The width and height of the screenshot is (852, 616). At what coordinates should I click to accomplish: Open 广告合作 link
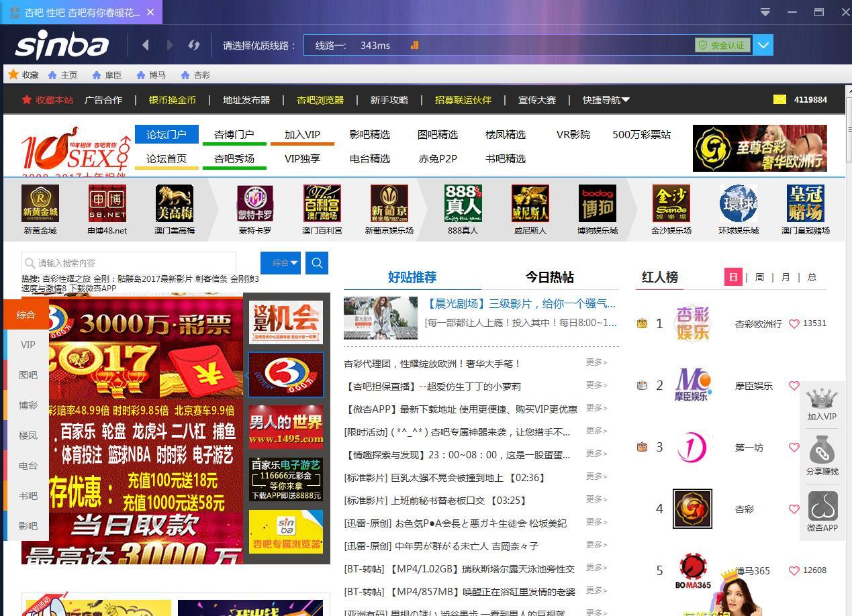103,99
